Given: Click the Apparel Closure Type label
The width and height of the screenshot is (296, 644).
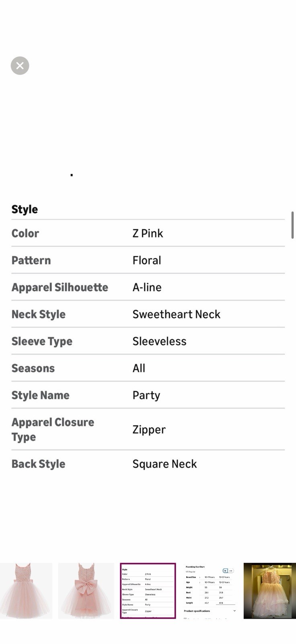Looking at the screenshot, I should 53,429.
